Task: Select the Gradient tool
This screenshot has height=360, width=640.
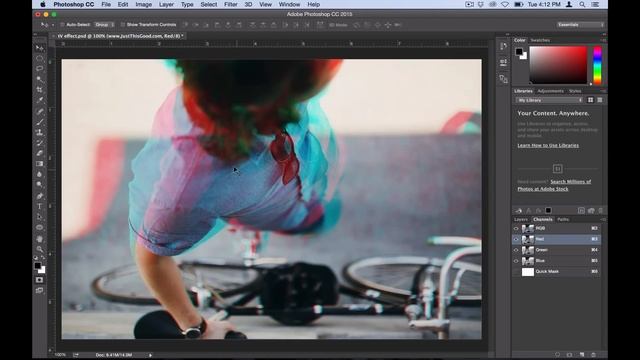Action: pos(40,164)
